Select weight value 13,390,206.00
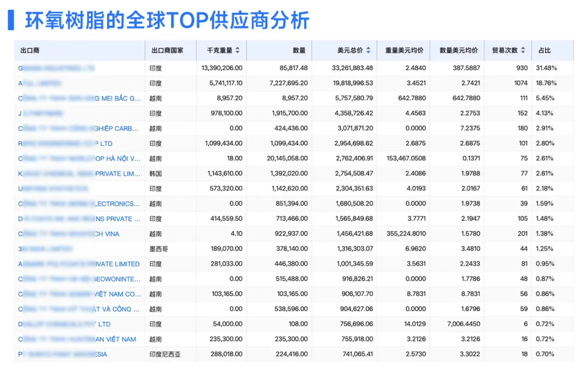Viewport: 588px width, 371px height. point(222,68)
